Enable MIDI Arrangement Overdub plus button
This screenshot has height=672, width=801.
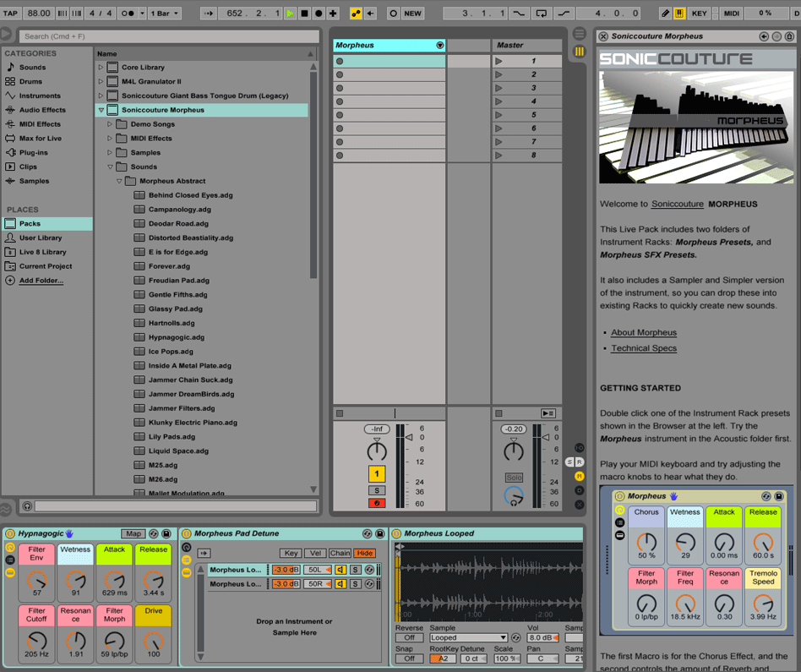pos(333,14)
